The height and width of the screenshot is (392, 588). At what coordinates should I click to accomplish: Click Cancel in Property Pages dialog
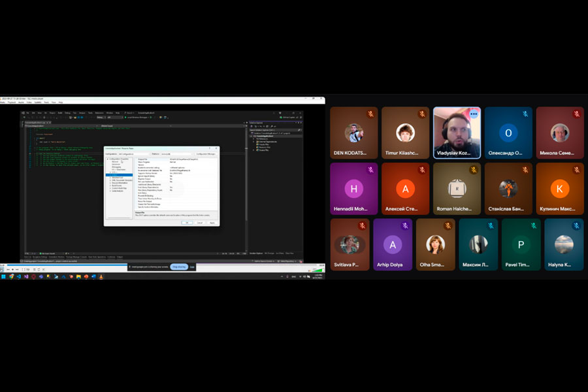click(199, 223)
